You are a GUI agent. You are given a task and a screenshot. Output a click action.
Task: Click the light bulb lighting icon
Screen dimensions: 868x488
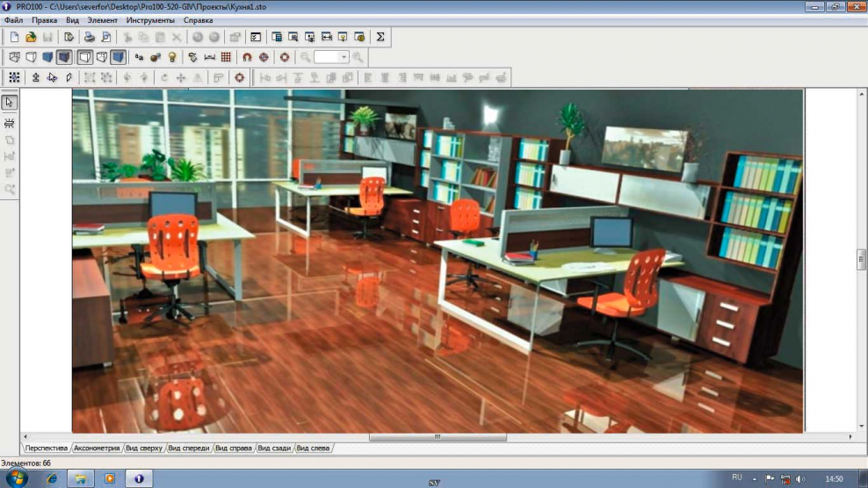[x=172, y=57]
